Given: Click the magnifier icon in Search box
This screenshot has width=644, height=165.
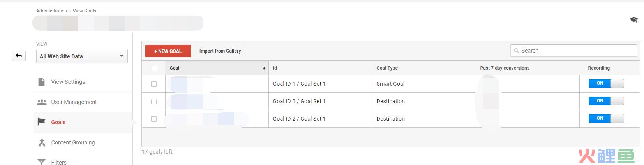Looking at the screenshot, I should tap(517, 51).
